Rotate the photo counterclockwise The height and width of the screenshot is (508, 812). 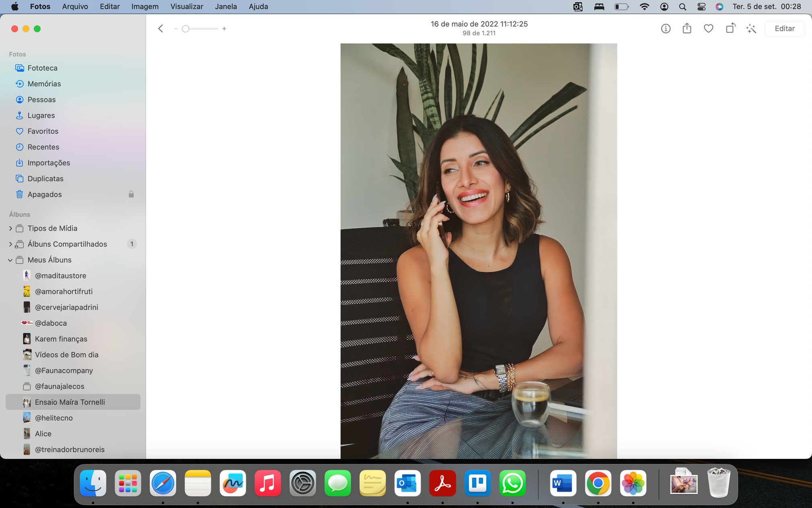click(730, 28)
